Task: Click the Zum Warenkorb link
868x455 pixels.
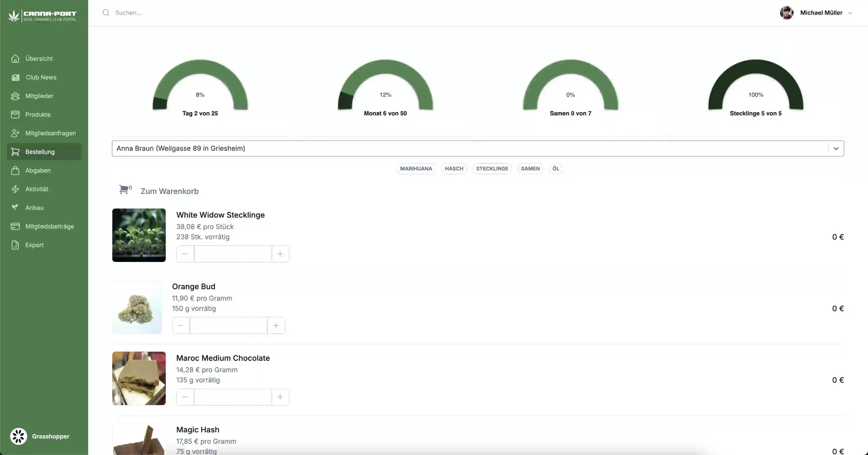Action: coord(170,191)
